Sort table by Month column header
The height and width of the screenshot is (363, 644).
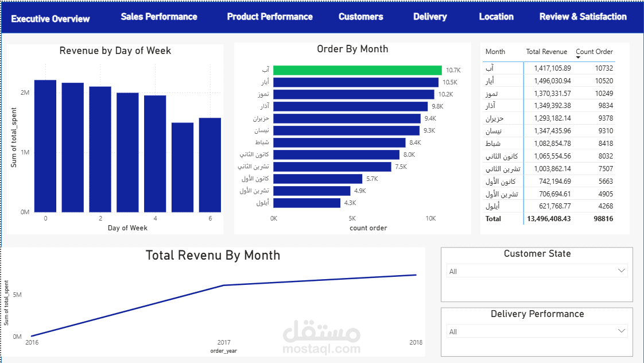point(495,51)
